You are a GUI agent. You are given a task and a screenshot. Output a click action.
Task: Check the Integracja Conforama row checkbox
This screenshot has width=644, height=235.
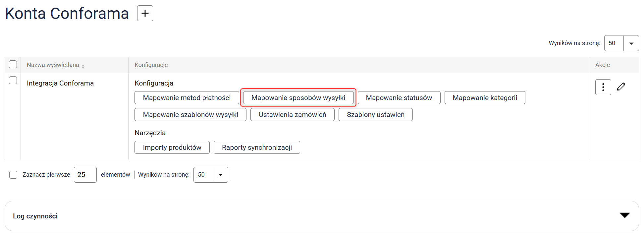coord(13,80)
